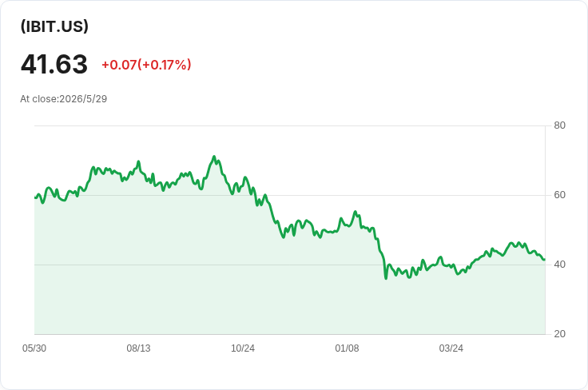The width and height of the screenshot is (588, 390).
Task: Click the 01/08 date axis label
Action: coord(347,348)
